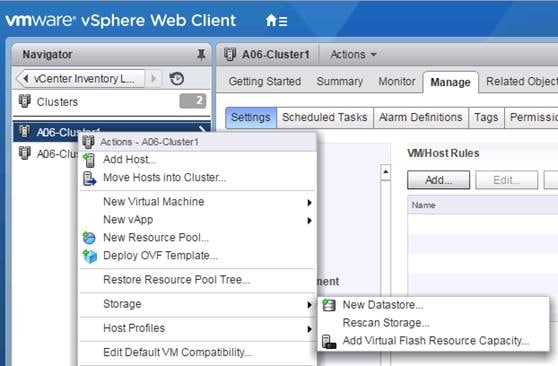
Task: Click the Deploy OVF Template icon
Action: pyautogui.click(x=90, y=256)
